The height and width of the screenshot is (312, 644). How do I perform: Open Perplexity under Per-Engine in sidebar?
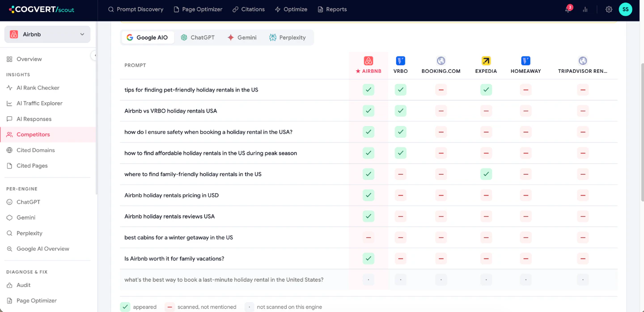[47, 233]
